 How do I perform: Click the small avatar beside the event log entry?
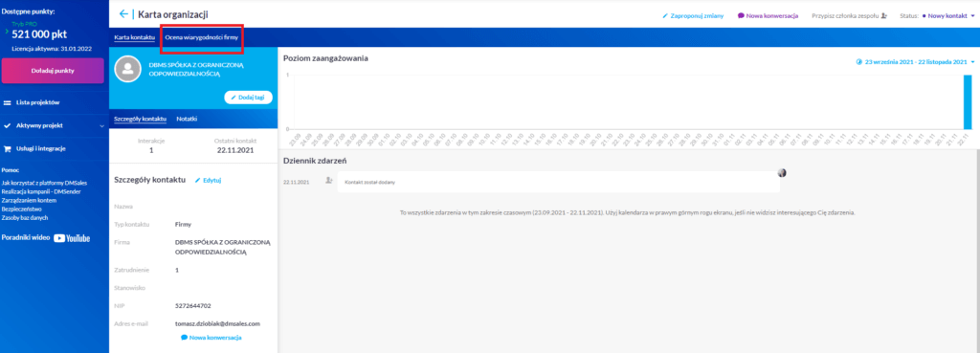click(781, 172)
